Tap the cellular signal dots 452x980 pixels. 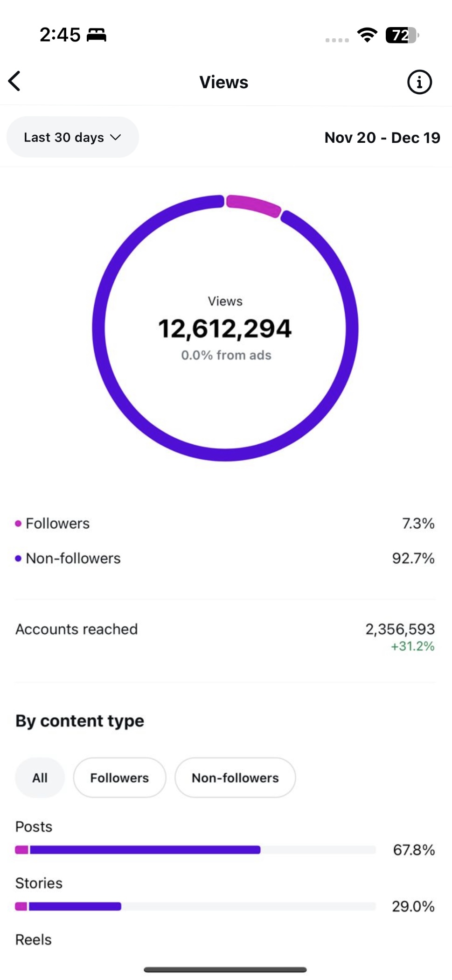[337, 40]
